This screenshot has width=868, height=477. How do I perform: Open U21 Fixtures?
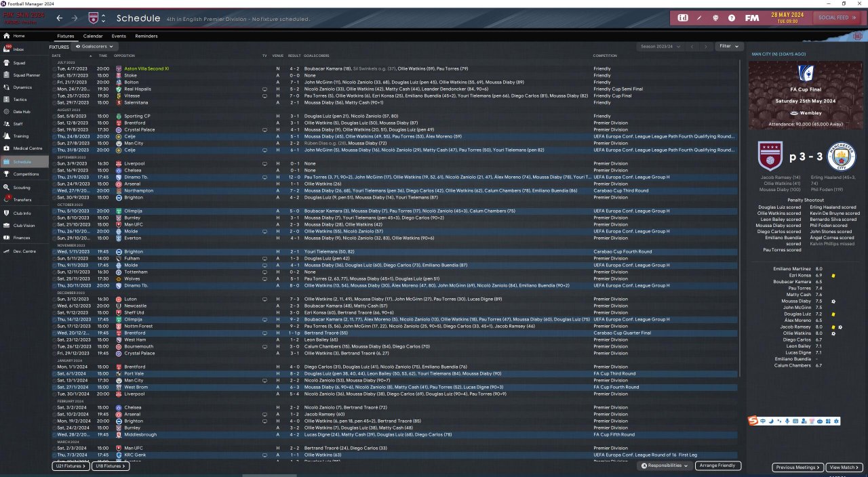(x=71, y=466)
